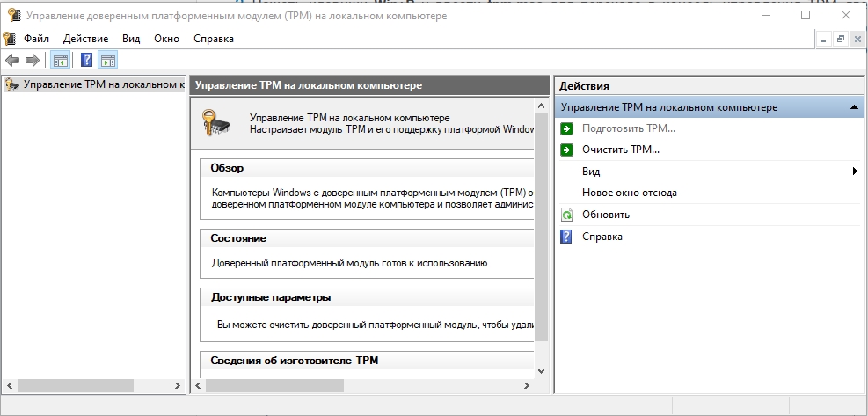868x416 pixels.
Task: Click the center pane vertical scrollbar down arrow
Action: tap(541, 370)
